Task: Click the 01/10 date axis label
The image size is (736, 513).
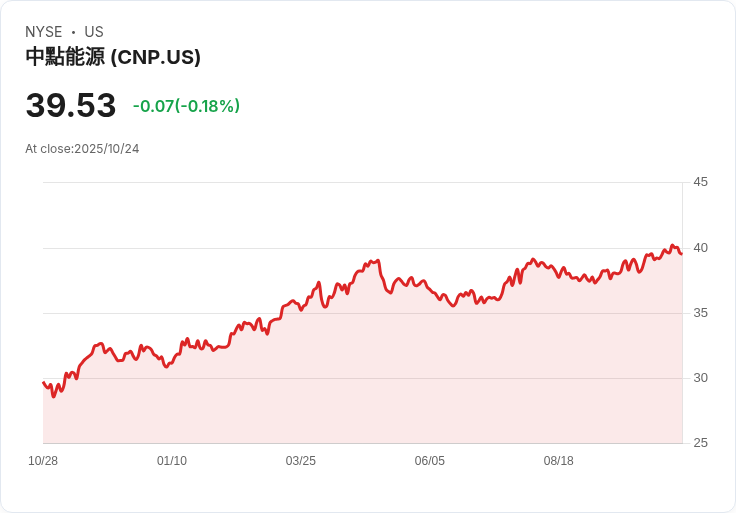Action: [172, 461]
